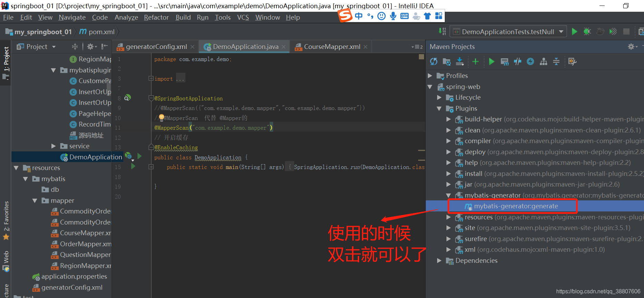Click the editor inspection status square

point(421,57)
